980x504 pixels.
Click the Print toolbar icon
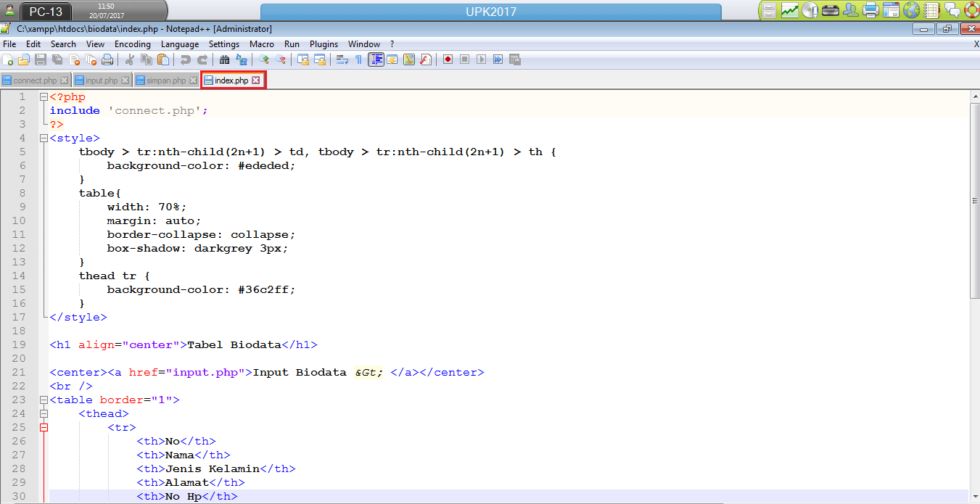(107, 59)
